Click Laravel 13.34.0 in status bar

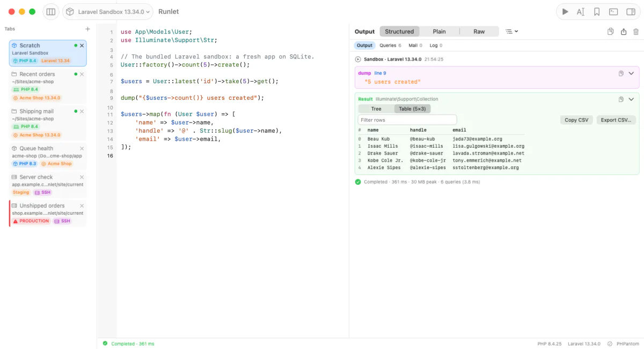point(584,344)
